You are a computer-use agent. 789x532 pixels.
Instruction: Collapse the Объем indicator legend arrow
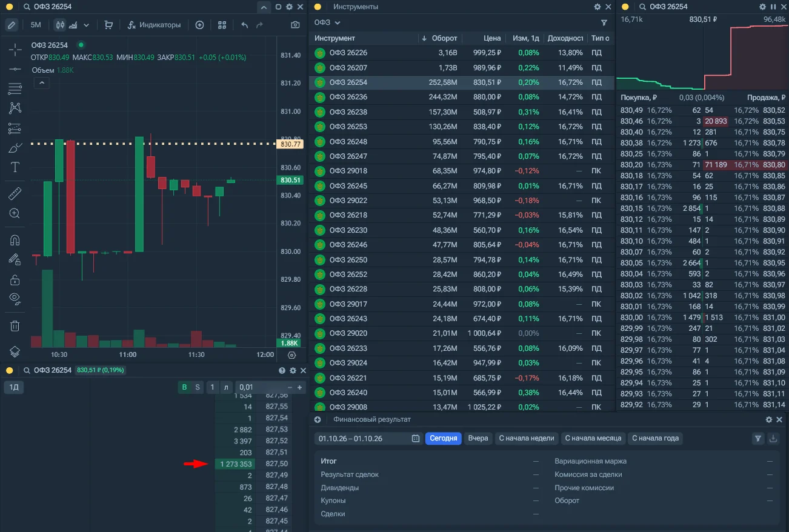click(41, 83)
